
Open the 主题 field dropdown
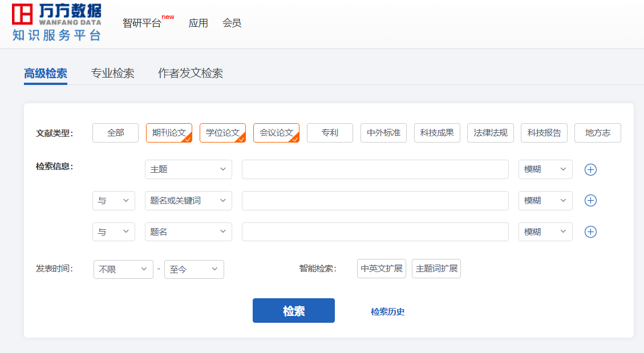pyautogui.click(x=188, y=169)
